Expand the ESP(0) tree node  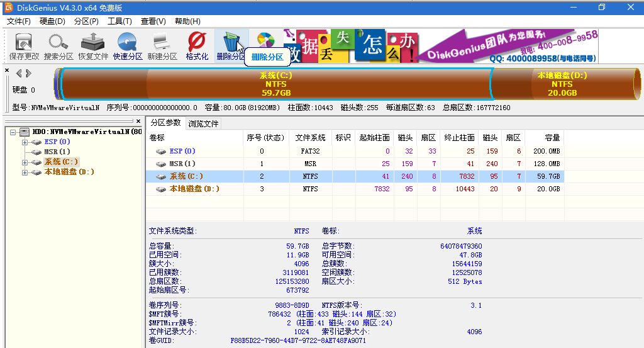coord(25,142)
